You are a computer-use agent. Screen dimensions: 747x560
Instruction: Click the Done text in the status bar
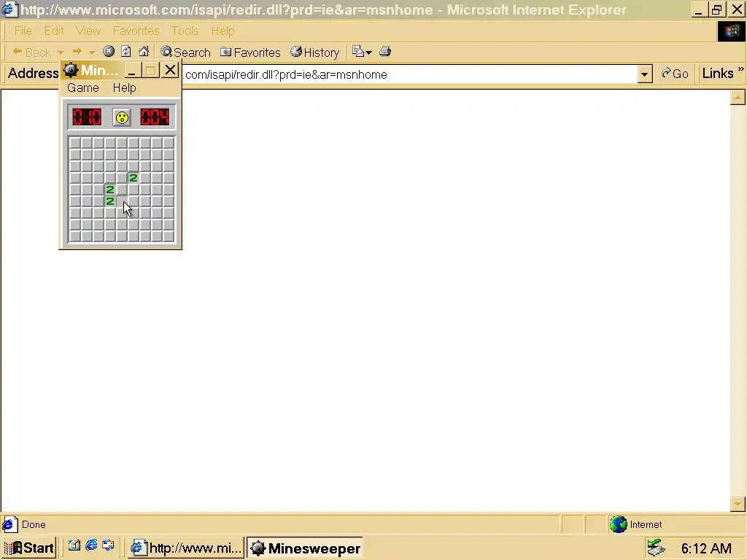34,525
